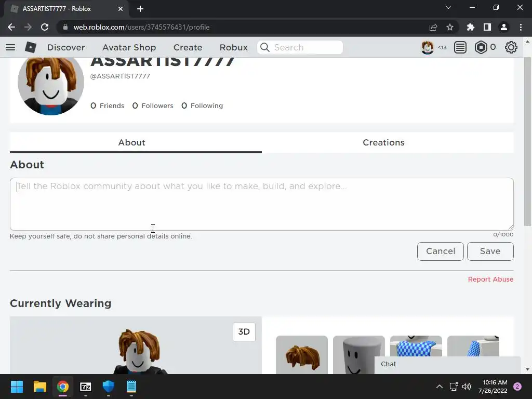Image resolution: width=532 pixels, height=399 pixels.
Task: Open the avatar icon in Roblox navbar
Action: click(x=428, y=47)
